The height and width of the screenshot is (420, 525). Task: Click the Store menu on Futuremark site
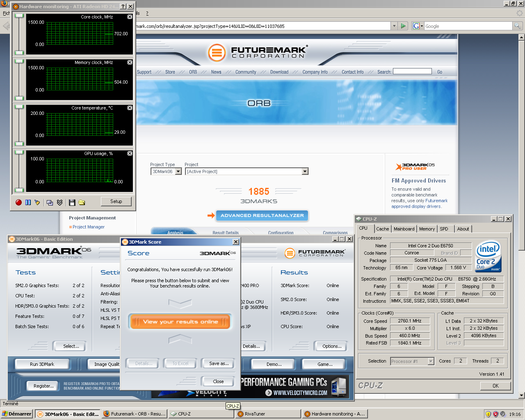coord(170,72)
